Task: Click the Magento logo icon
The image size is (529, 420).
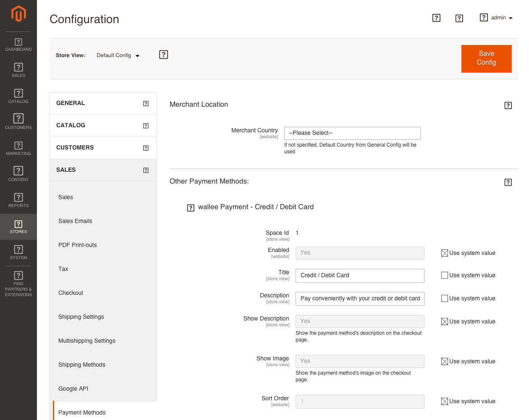Action: tap(18, 14)
